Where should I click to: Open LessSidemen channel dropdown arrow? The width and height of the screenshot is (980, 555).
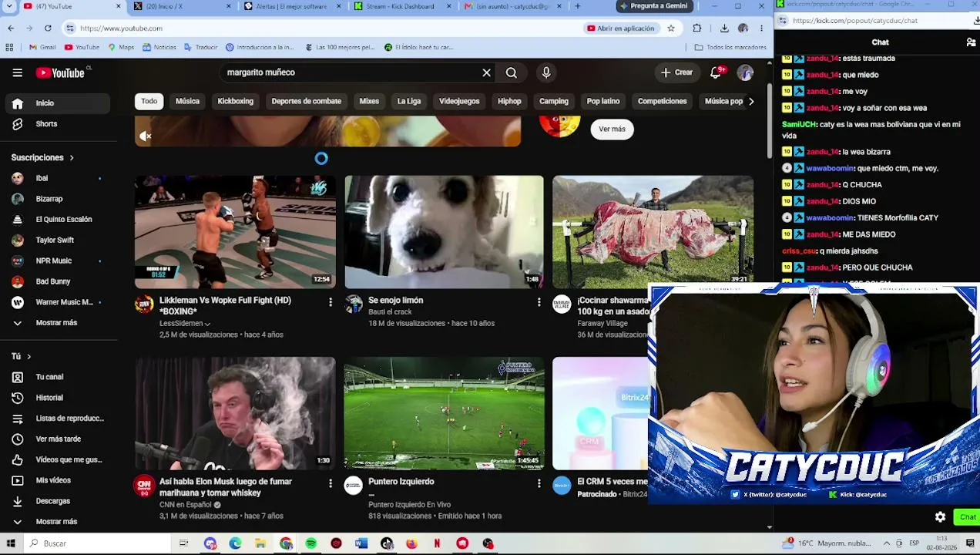207,324
